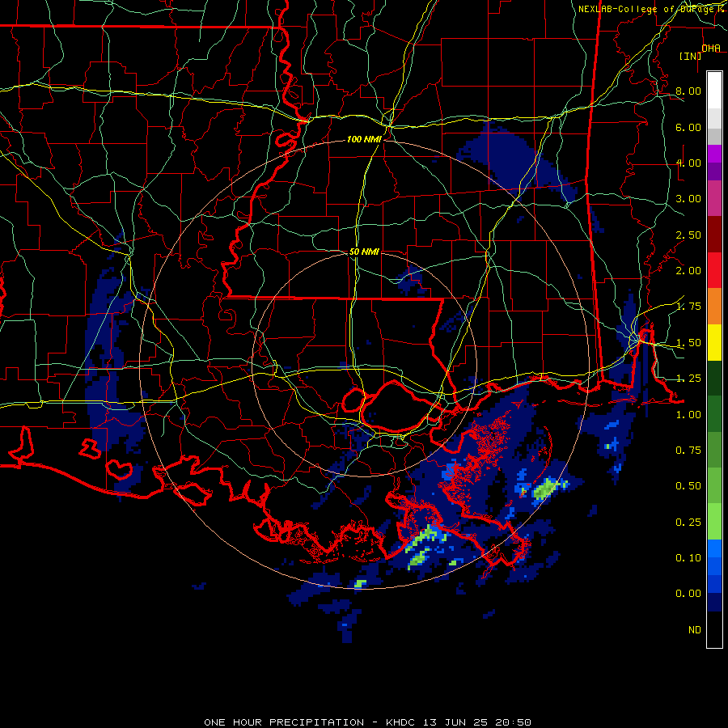Click the 4.00 legend value
Image resolution: width=728 pixels, height=728 pixels.
[x=688, y=163]
